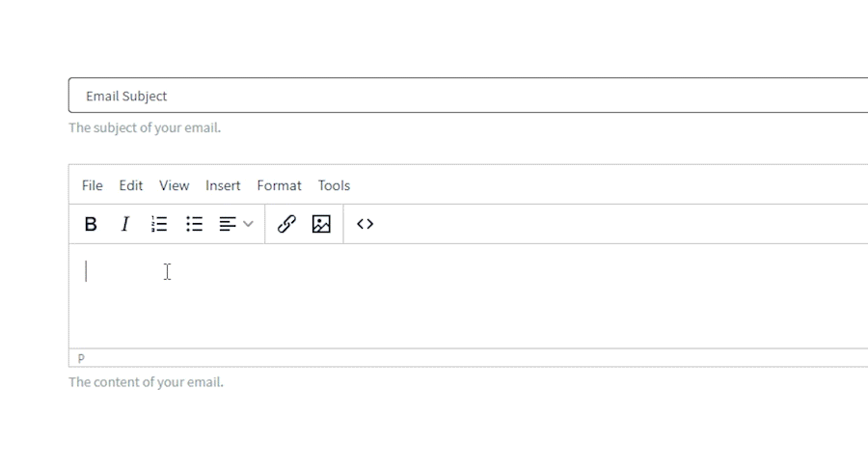Viewport: 868px width, 473px height.
Task: Open the Format menu
Action: (x=279, y=185)
